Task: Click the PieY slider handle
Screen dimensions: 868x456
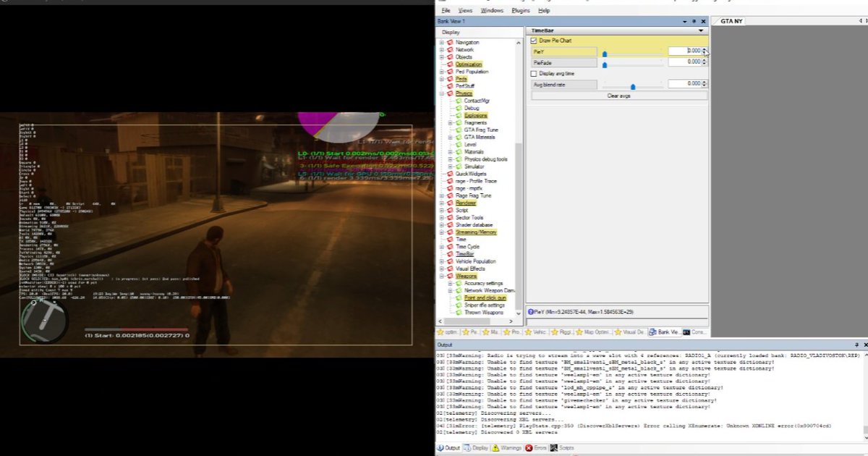Action: point(605,54)
